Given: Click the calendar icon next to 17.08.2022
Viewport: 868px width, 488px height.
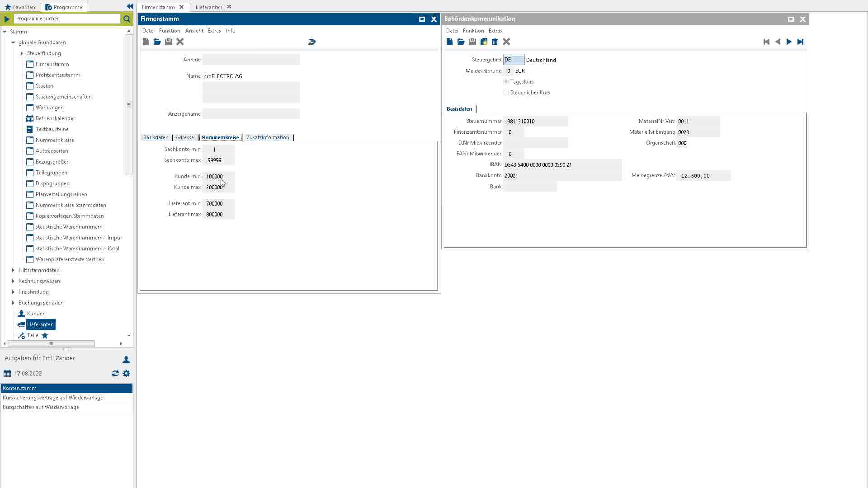Looking at the screenshot, I should (7, 373).
